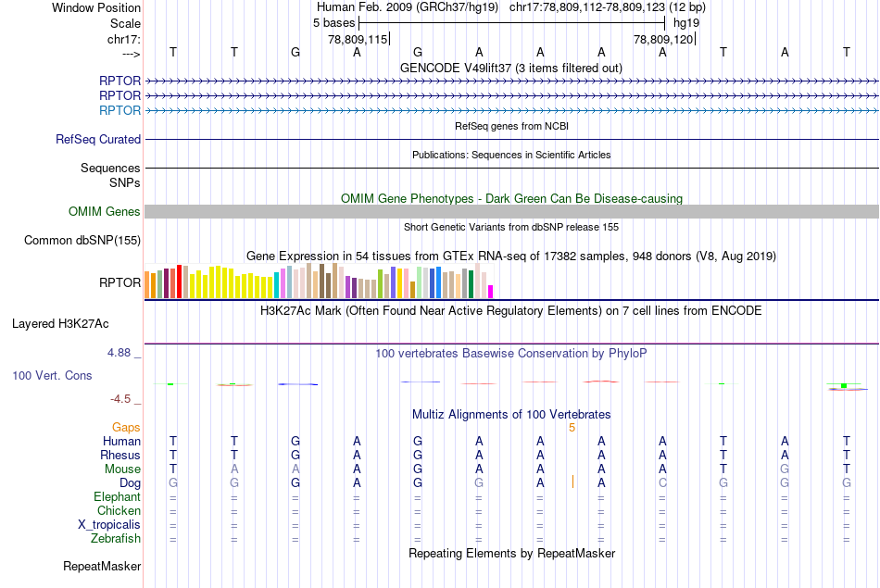Open the Layered H3K27Ac track label

tap(60, 324)
